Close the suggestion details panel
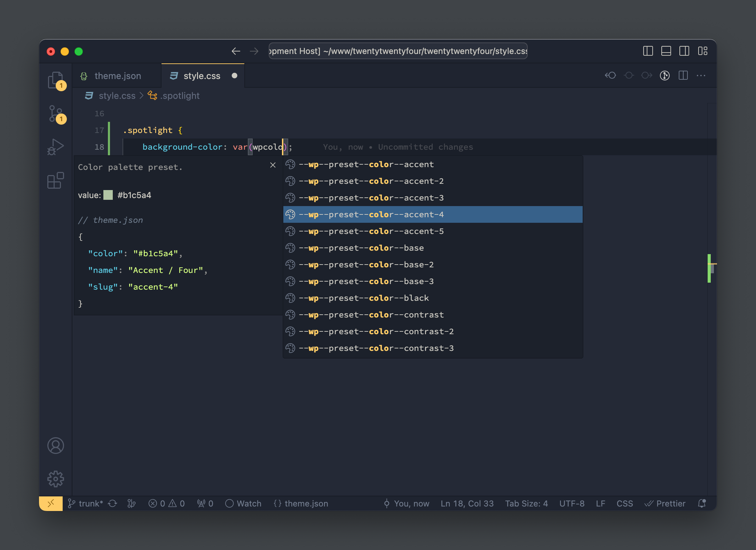The height and width of the screenshot is (550, 756). click(273, 165)
